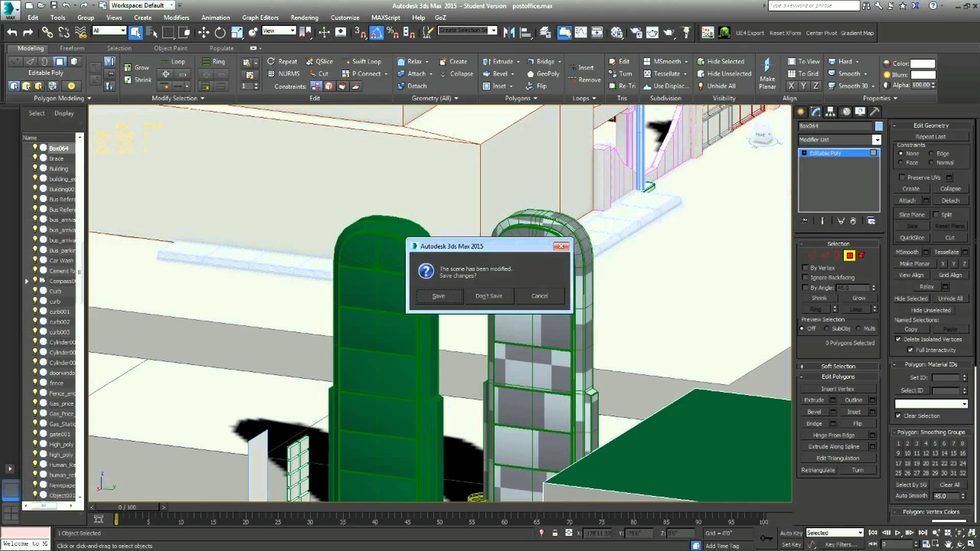Screen dimensions: 980x551
Task: Click the object name field Box064
Action: [835, 126]
